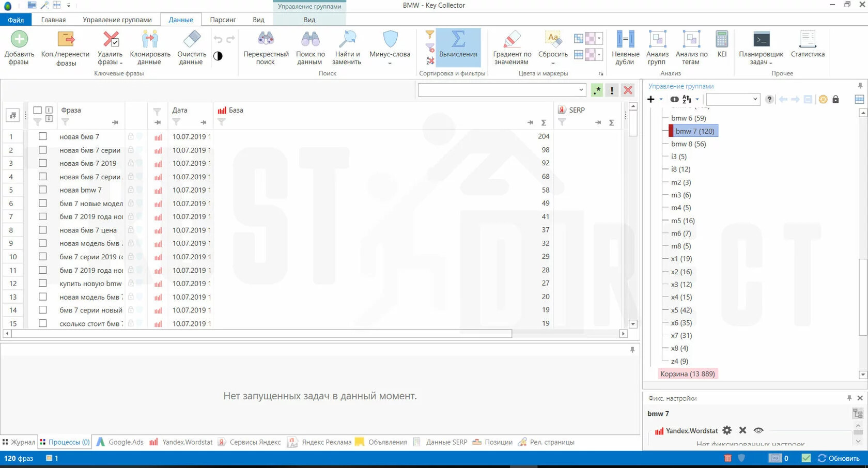Open the Yandex.Wordstat bottom tab
The width and height of the screenshot is (868, 468).
[x=181, y=442]
